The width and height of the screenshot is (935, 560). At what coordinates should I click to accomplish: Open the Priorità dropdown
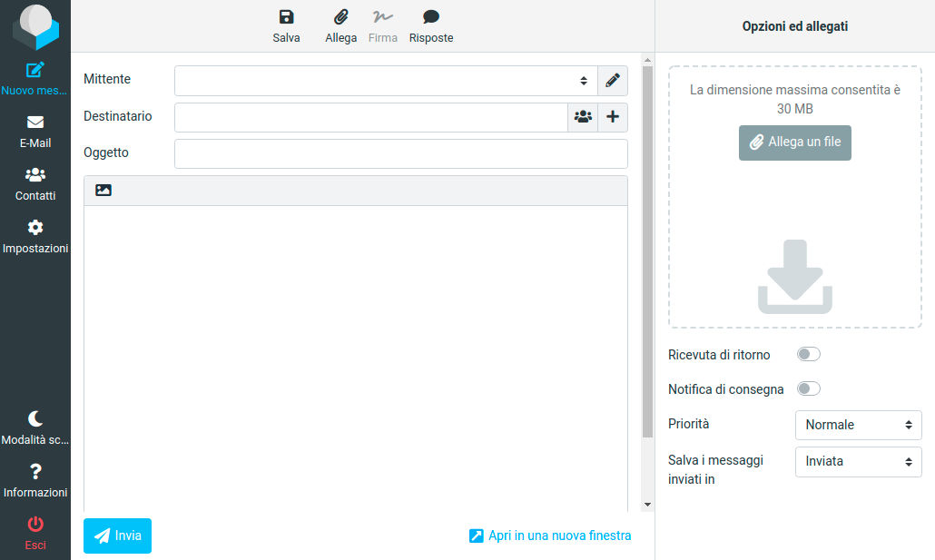click(858, 425)
